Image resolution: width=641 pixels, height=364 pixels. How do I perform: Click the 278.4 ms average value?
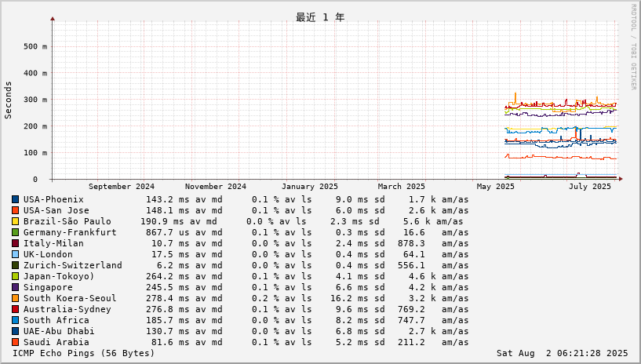[168, 299]
